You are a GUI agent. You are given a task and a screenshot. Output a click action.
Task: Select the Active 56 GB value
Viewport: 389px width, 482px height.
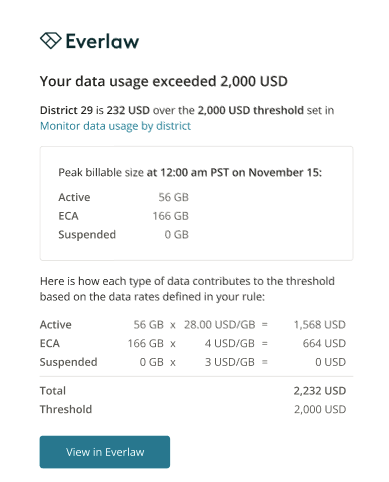point(173,197)
